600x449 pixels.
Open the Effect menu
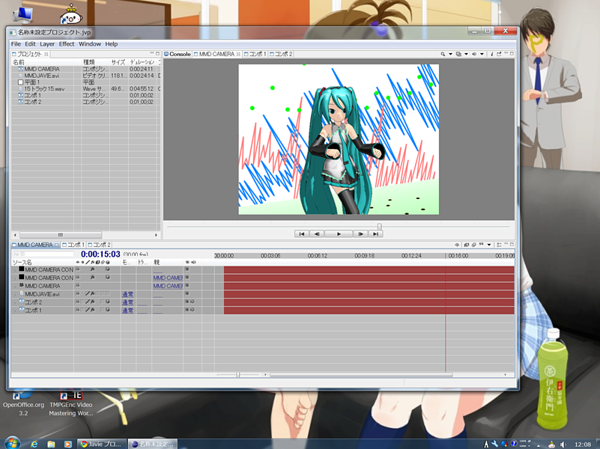pyautogui.click(x=67, y=44)
